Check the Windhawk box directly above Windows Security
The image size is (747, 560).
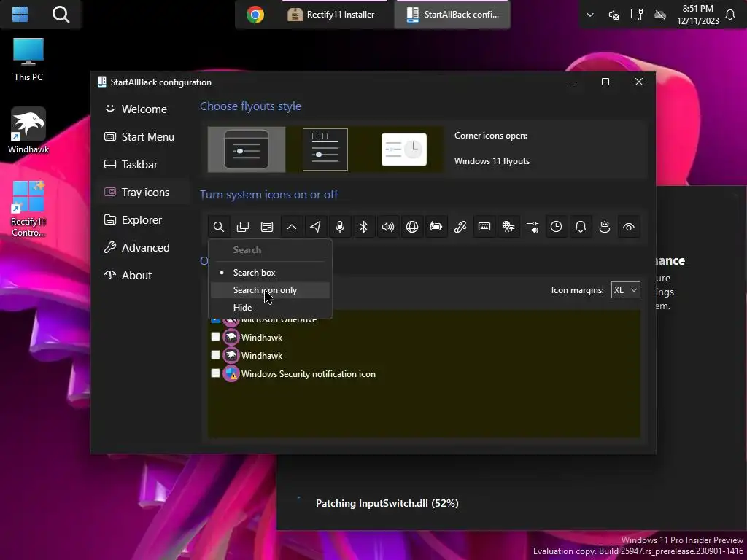pos(215,355)
